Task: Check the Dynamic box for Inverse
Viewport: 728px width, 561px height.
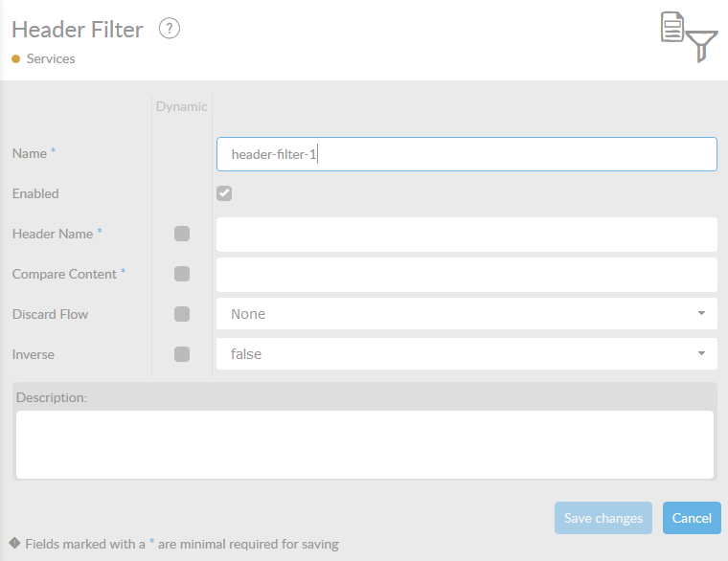Action: click(182, 354)
